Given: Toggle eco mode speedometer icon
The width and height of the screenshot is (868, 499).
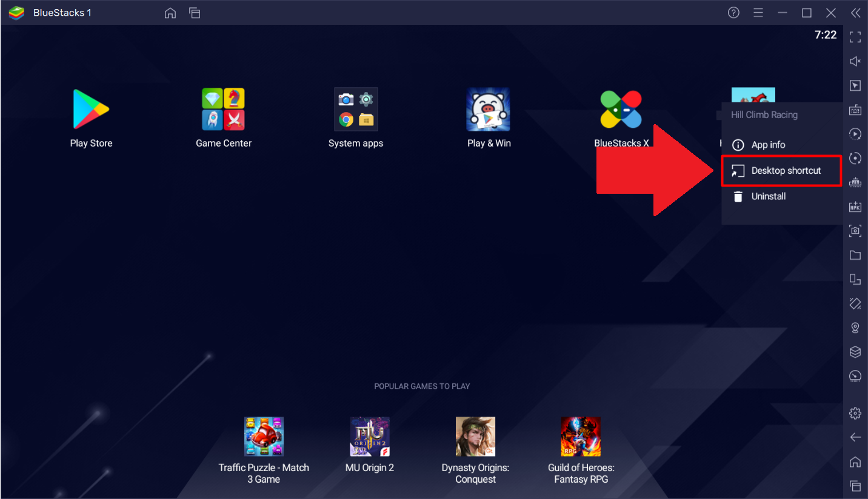Looking at the screenshot, I should 855,376.
